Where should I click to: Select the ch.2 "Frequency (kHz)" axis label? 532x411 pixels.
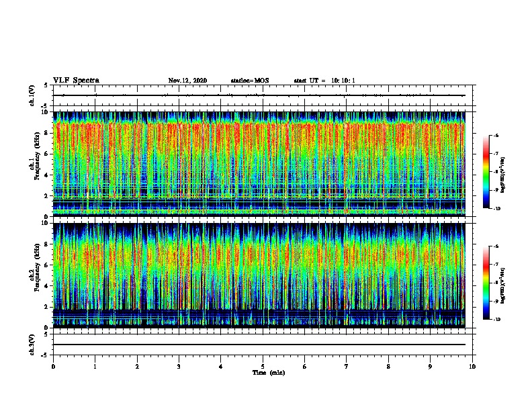tap(37, 267)
